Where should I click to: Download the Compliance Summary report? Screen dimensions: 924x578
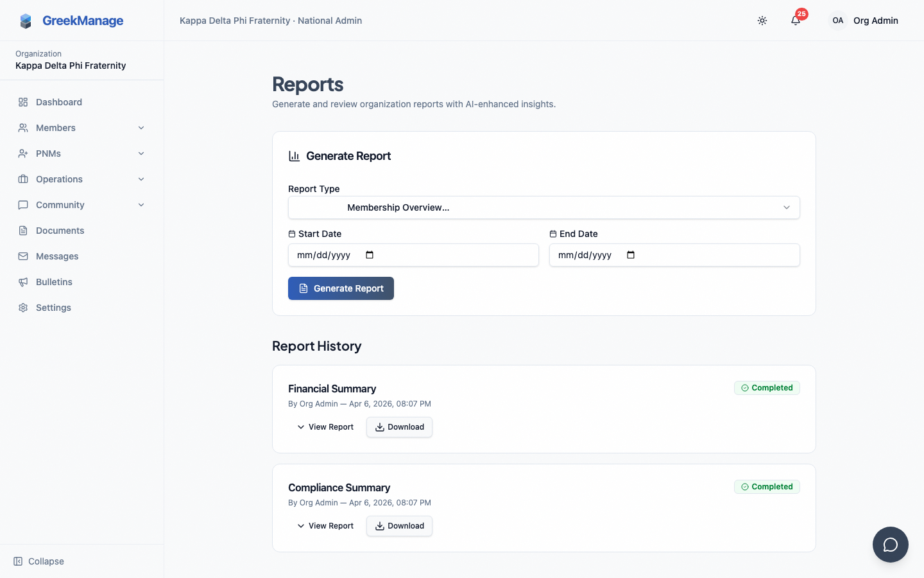(x=399, y=526)
